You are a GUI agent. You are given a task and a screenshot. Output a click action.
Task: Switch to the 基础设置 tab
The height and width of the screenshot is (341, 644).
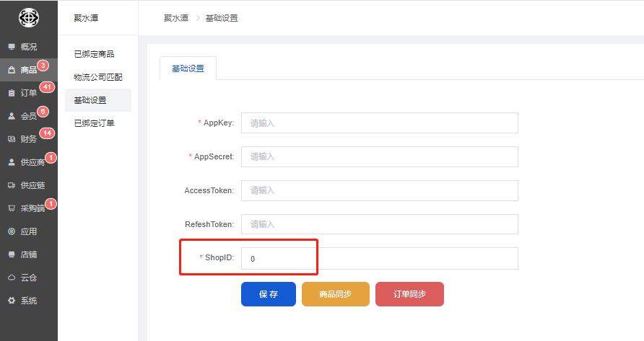tap(188, 68)
